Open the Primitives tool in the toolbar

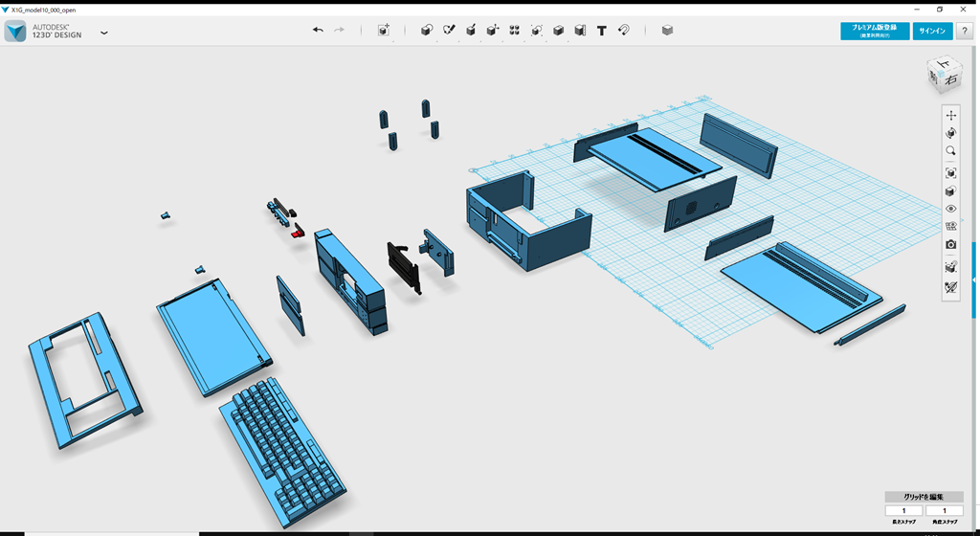pos(427,31)
